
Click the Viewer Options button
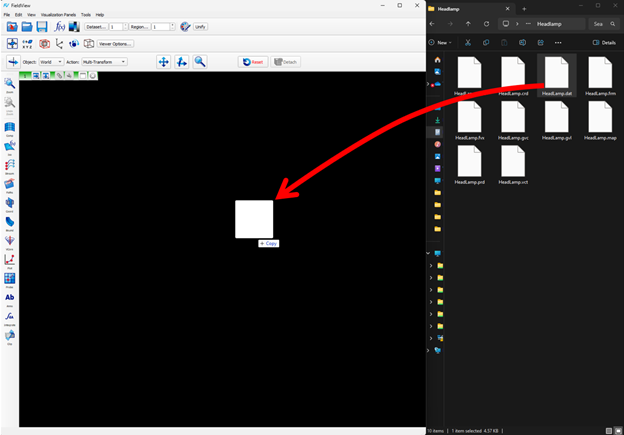coord(115,44)
